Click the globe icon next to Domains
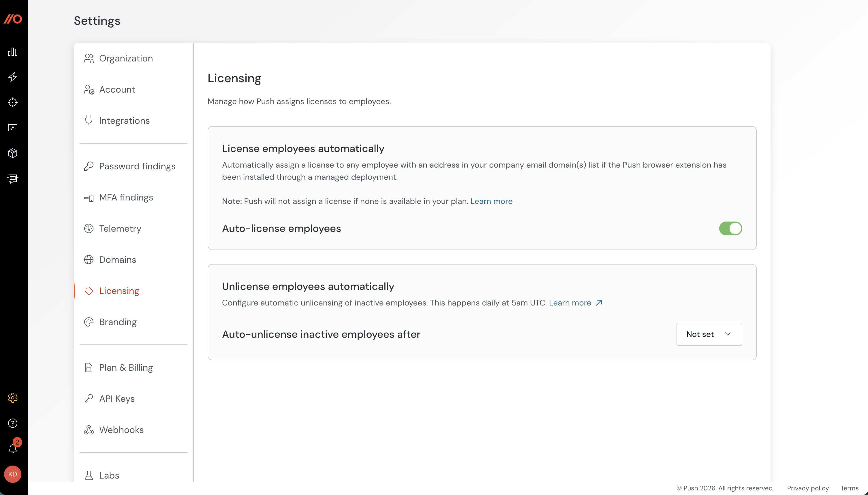 tap(89, 259)
